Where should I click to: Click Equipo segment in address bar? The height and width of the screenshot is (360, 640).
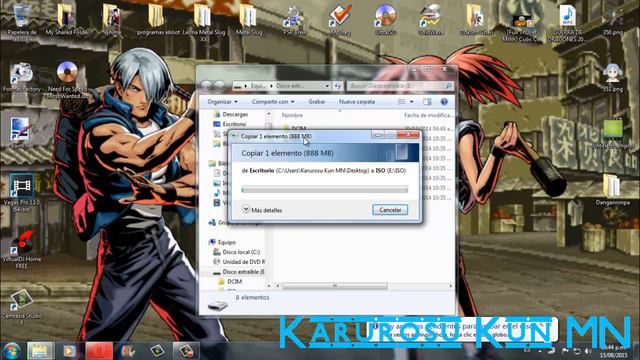point(258,86)
